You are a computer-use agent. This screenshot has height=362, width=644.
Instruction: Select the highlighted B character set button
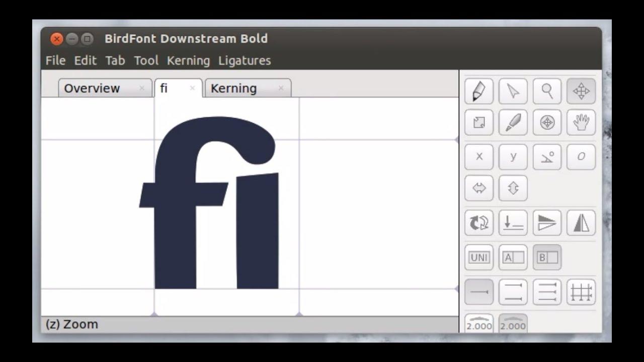[547, 257]
